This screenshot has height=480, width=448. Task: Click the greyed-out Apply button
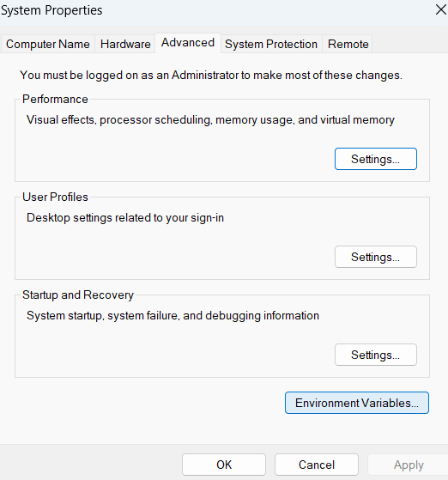tap(409, 465)
